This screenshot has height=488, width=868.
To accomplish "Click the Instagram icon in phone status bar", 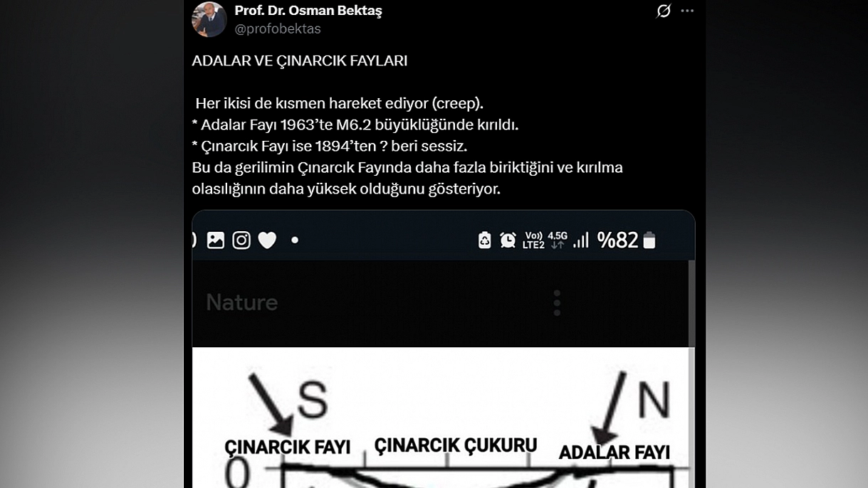I will click(241, 240).
